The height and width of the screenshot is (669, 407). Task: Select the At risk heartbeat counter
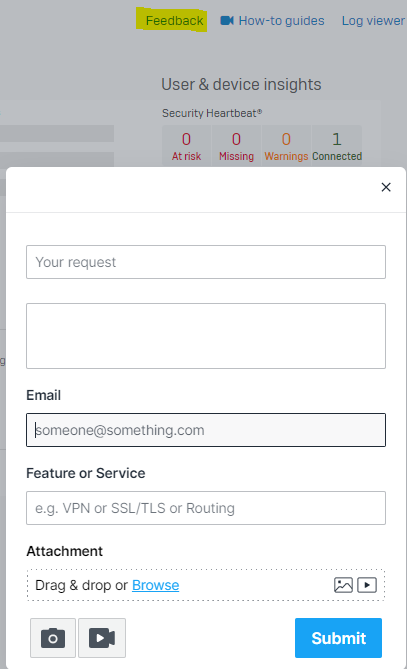[186, 146]
